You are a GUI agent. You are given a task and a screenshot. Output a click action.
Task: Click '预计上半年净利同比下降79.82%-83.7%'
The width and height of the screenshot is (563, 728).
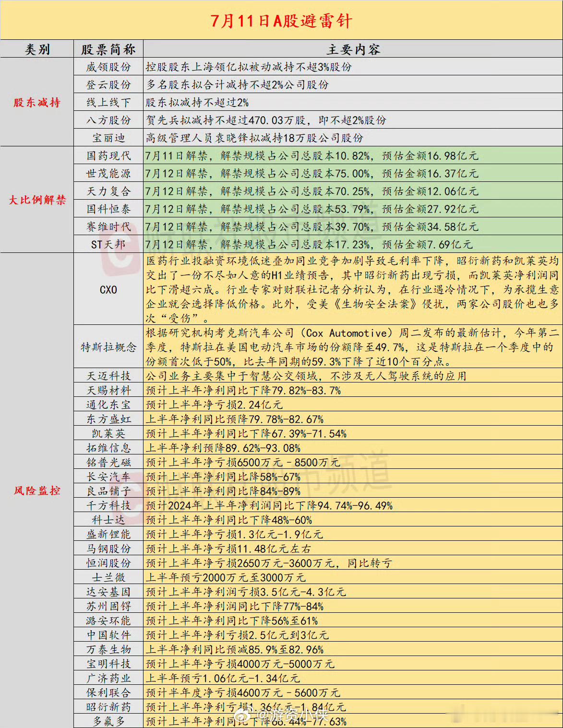point(243,390)
